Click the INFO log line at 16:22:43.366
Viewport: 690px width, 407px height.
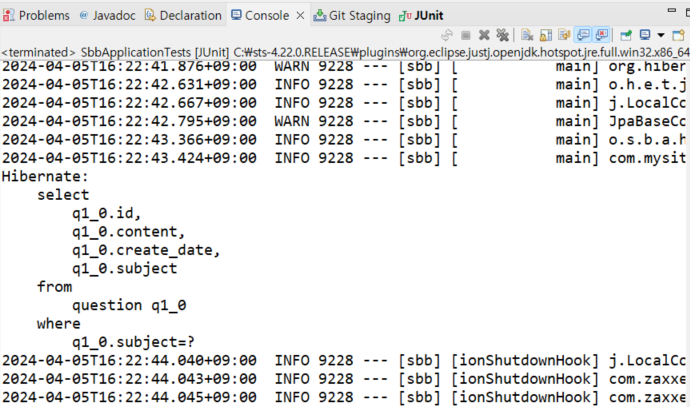[x=344, y=140]
